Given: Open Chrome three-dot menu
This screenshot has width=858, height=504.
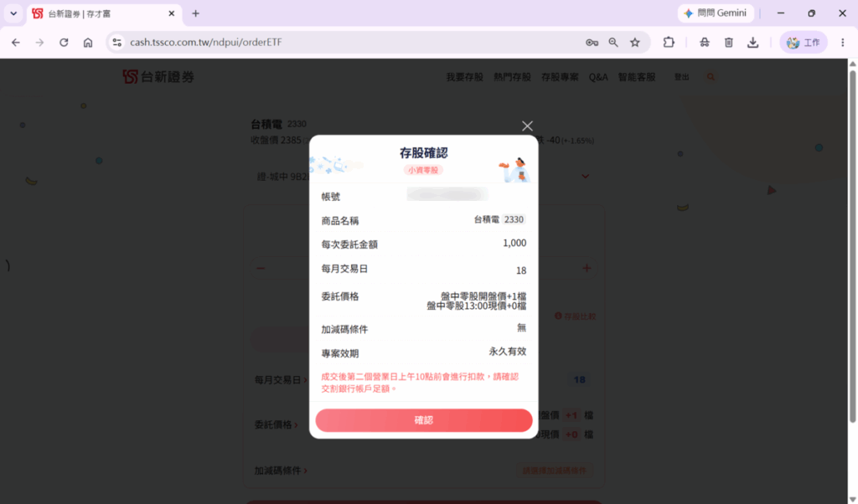Looking at the screenshot, I should tap(843, 42).
